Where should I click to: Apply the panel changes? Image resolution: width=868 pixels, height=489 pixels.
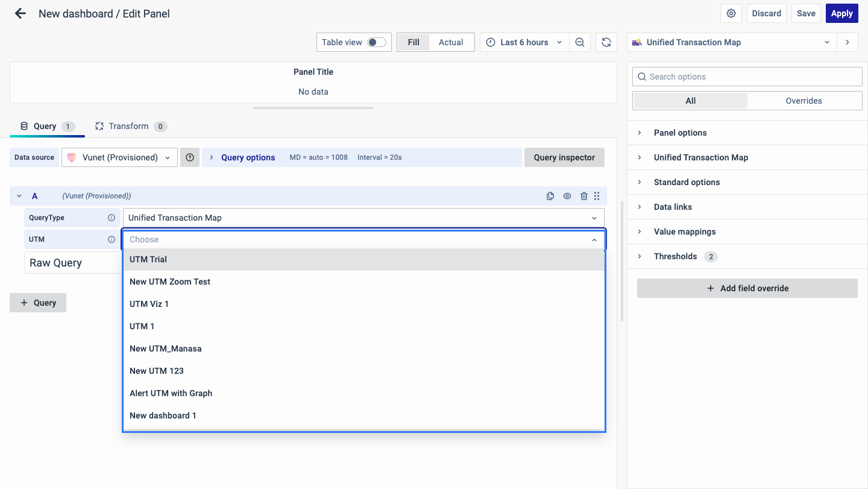click(841, 13)
